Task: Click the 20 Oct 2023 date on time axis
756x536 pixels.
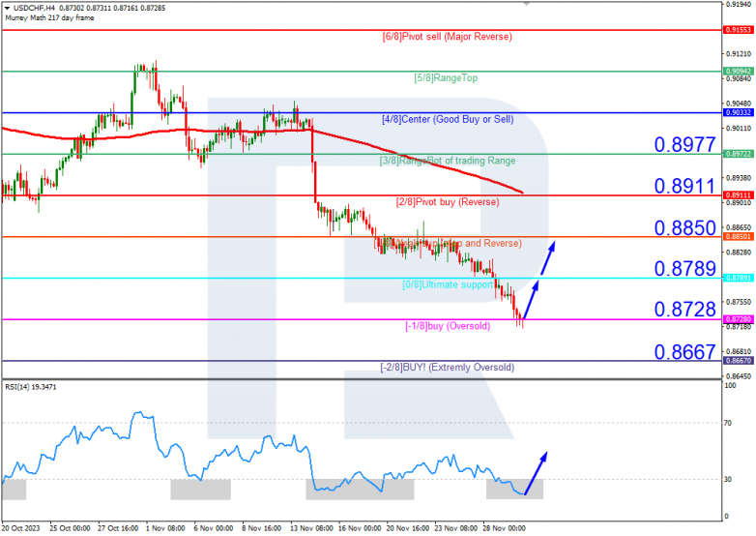Action: click(20, 529)
